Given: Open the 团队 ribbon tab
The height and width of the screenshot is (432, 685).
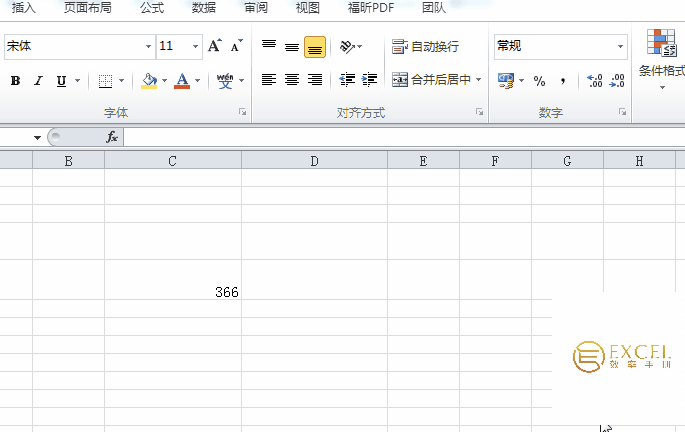Looking at the screenshot, I should coord(434,8).
